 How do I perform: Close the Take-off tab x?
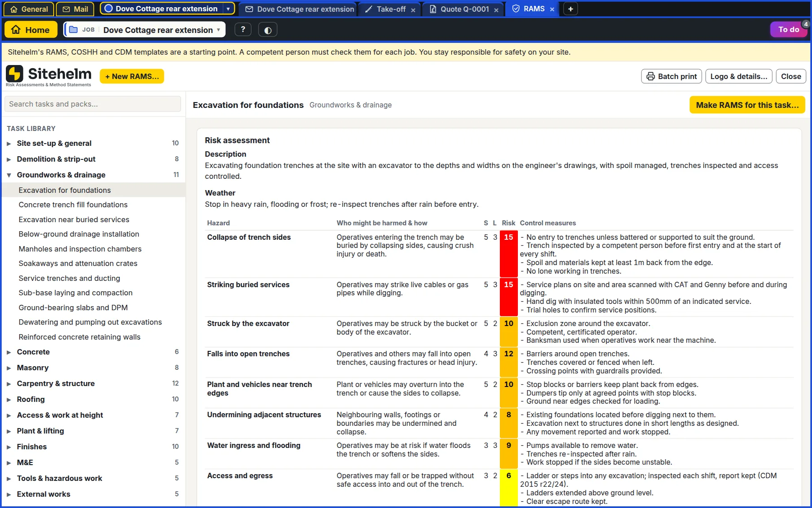point(413,9)
